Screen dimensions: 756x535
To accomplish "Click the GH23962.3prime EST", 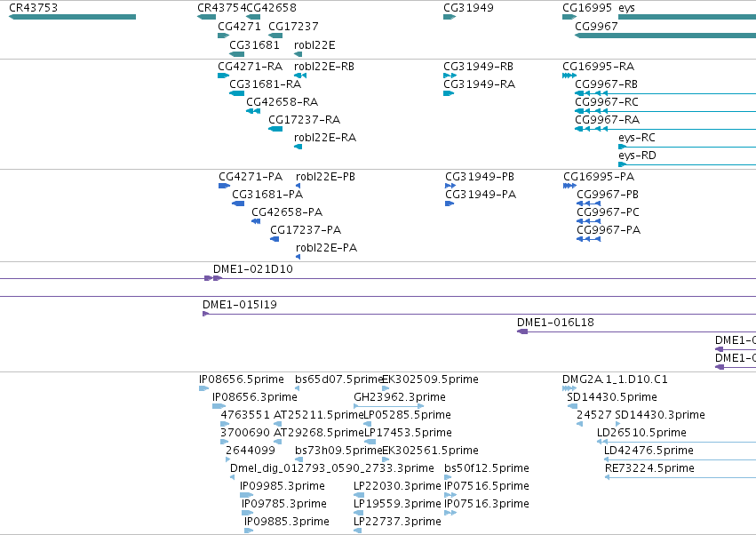I will coord(388,406).
